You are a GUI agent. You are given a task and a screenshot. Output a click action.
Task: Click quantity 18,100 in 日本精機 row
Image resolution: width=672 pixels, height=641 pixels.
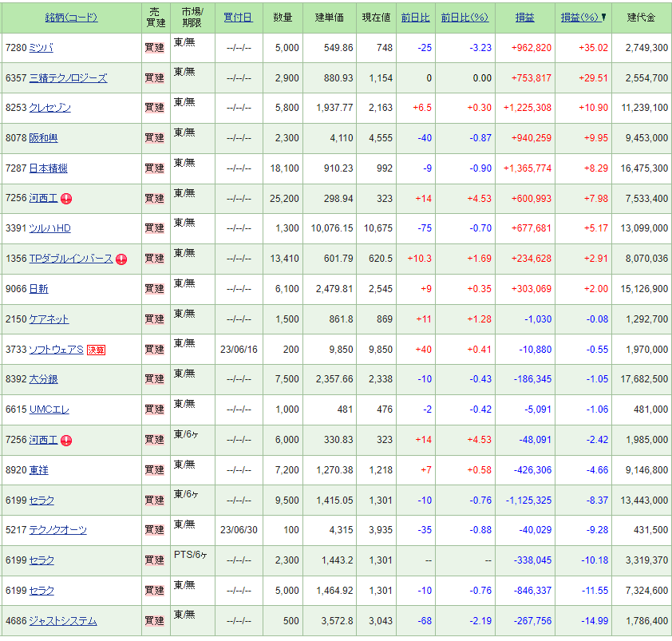pyautogui.click(x=284, y=168)
